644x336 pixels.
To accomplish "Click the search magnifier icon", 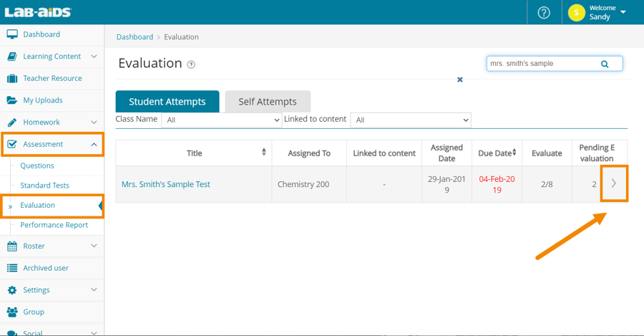I will tap(605, 64).
